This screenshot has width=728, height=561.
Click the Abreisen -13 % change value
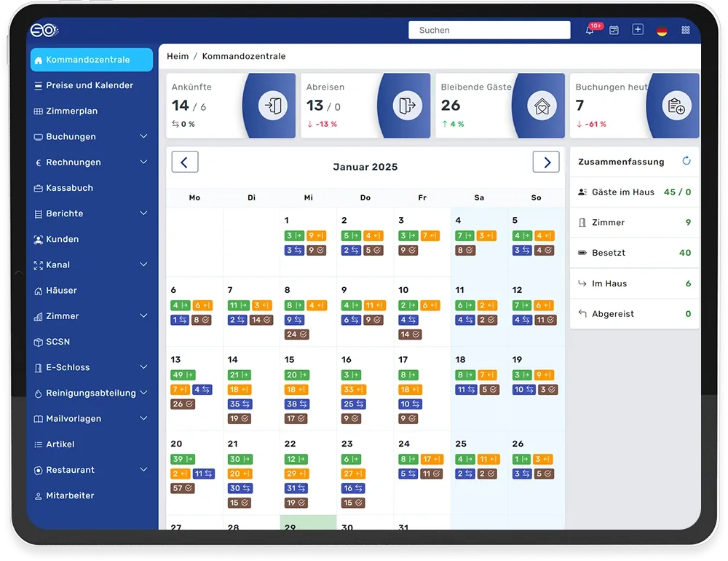tap(326, 124)
